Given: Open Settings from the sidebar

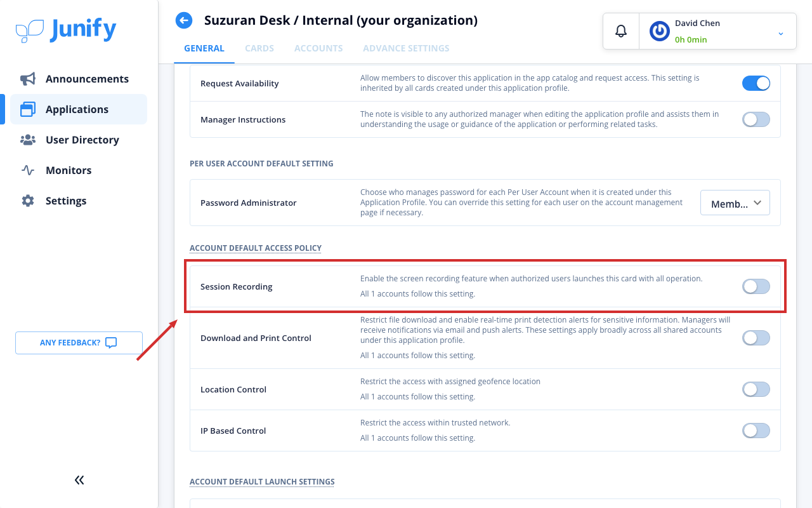Looking at the screenshot, I should pyautogui.click(x=79, y=201).
